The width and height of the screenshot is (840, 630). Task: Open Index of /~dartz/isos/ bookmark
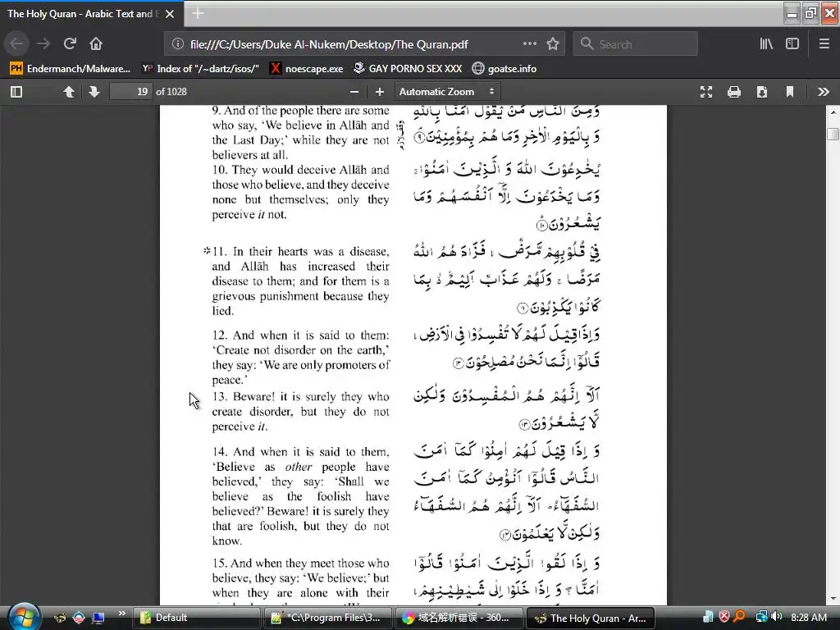200,69
